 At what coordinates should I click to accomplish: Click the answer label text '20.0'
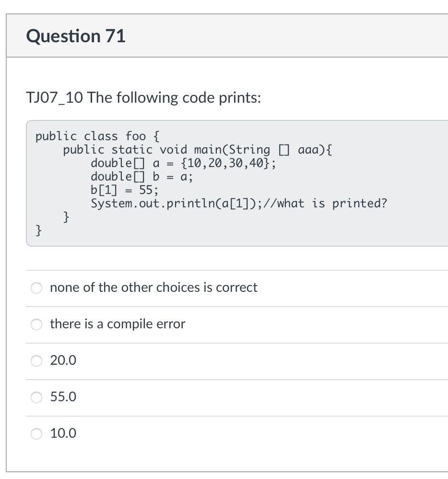coord(63,360)
